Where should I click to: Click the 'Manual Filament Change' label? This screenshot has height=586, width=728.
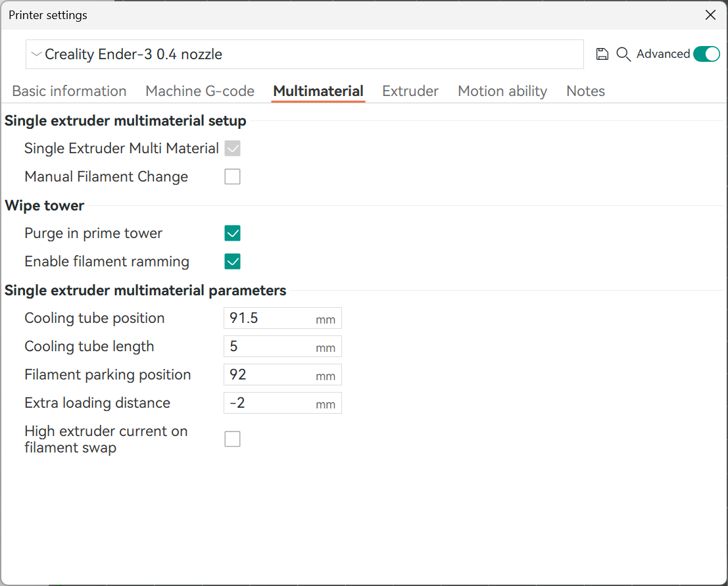[x=107, y=177]
